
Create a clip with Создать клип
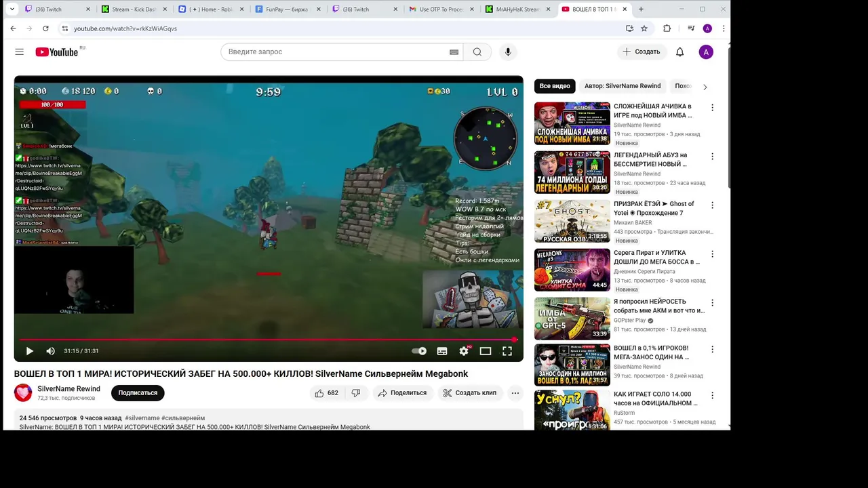click(470, 393)
